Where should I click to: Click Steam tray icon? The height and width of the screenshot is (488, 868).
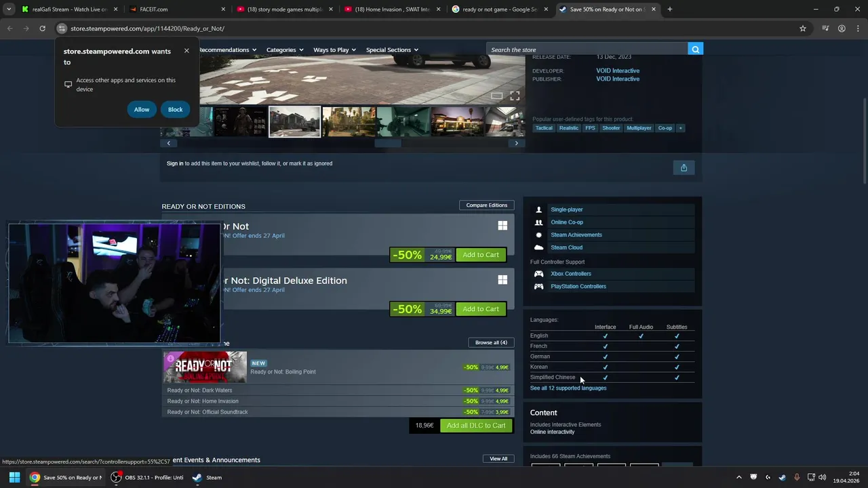[x=783, y=477]
